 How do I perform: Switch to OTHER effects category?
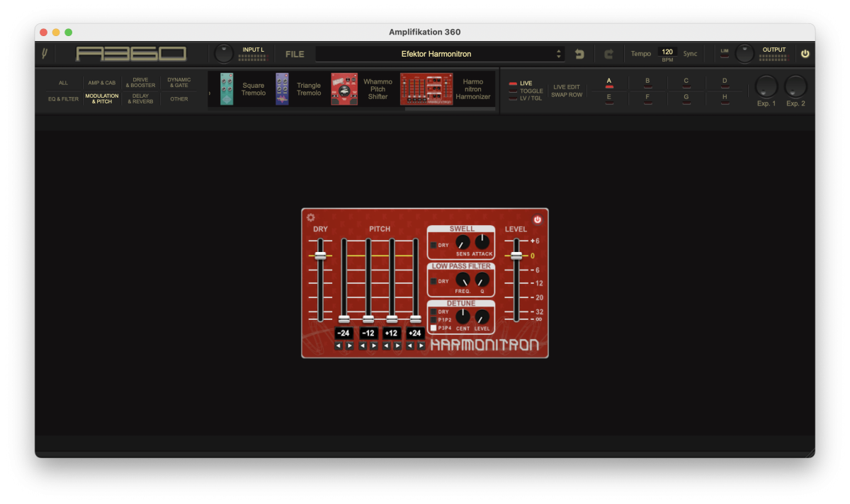179,99
